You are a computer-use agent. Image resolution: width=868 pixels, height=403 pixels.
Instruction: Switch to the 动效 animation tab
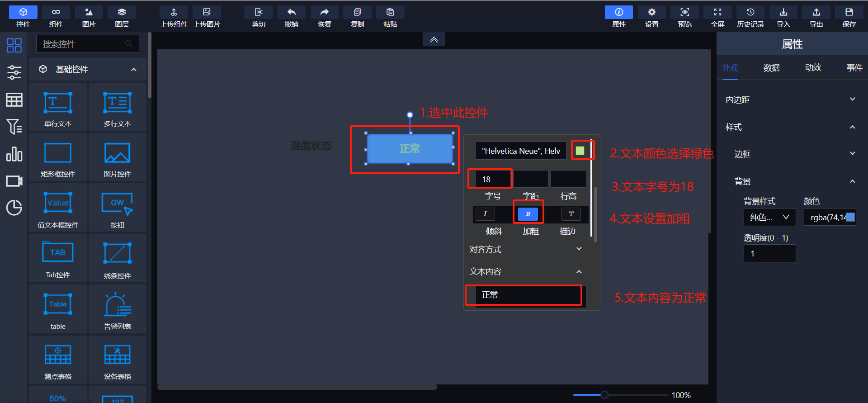coord(813,68)
